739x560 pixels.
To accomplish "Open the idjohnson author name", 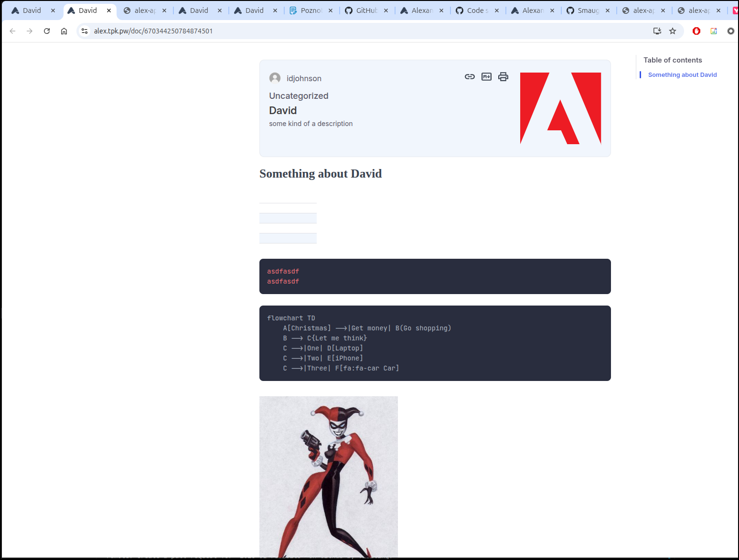I will (304, 79).
